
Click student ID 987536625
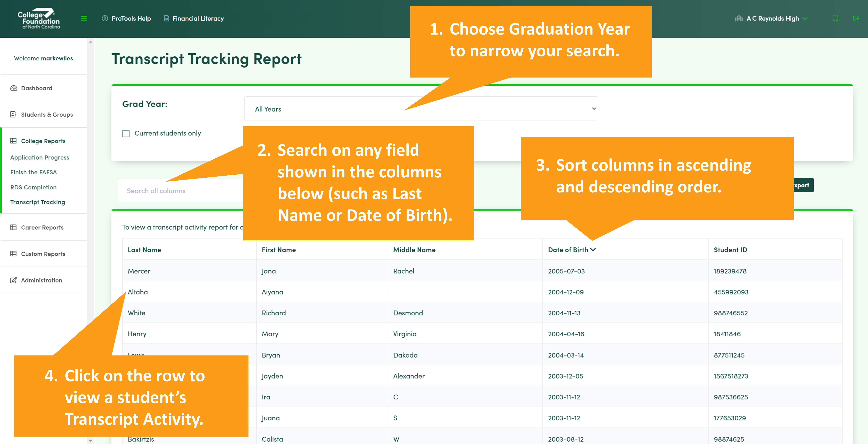point(731,397)
